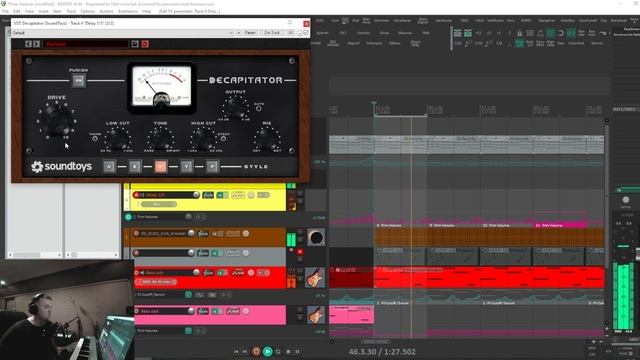The height and width of the screenshot is (360, 640).
Task: Open the Track menu
Action: point(71,11)
